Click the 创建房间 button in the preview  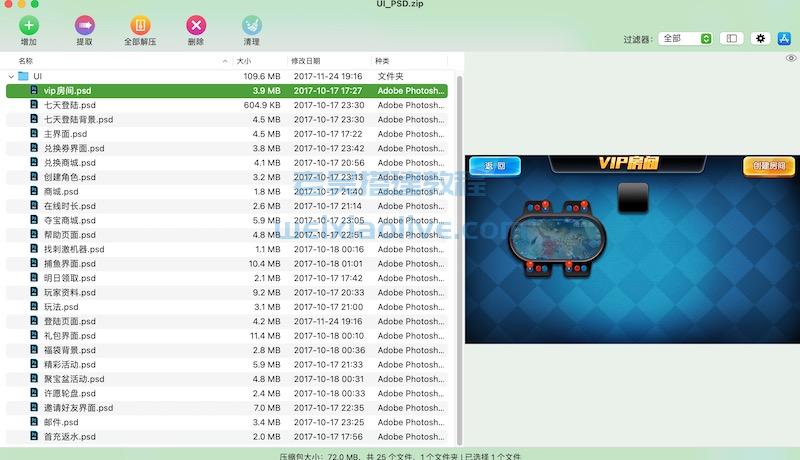[x=763, y=166]
